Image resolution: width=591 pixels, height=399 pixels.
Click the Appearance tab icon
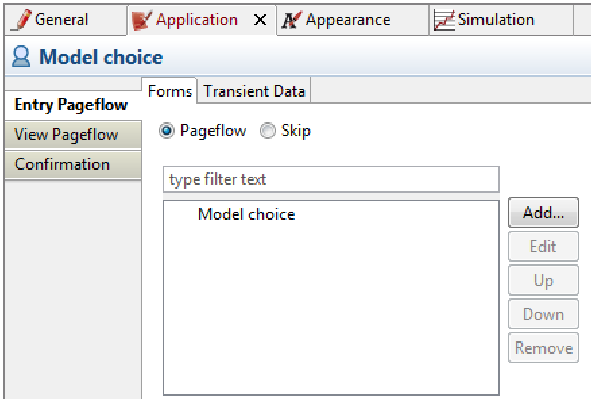click(x=292, y=20)
